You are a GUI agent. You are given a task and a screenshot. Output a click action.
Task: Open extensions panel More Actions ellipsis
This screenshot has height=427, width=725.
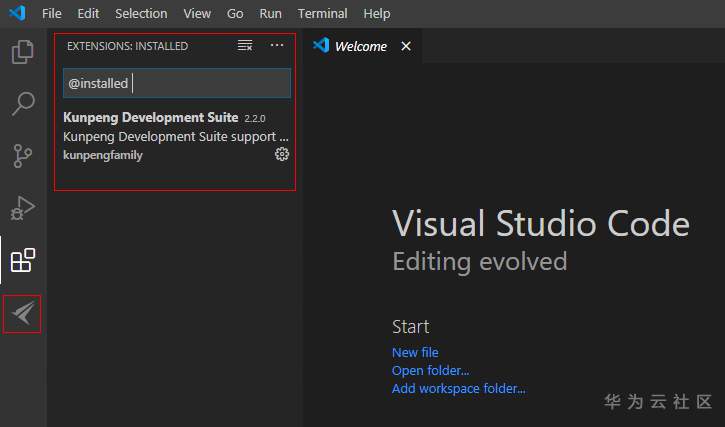click(x=277, y=46)
